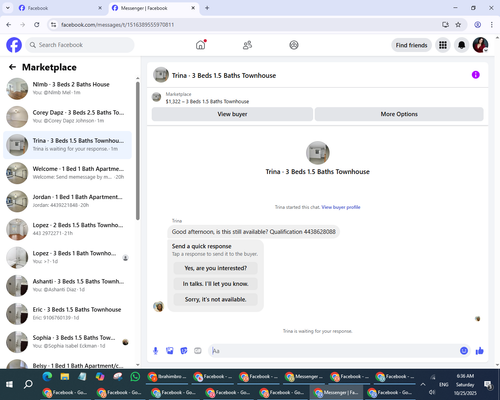Open Eric 3 Beds 1.5 Baths Townhouse chat
Image resolution: width=500 pixels, height=400 pixels.
[68, 314]
